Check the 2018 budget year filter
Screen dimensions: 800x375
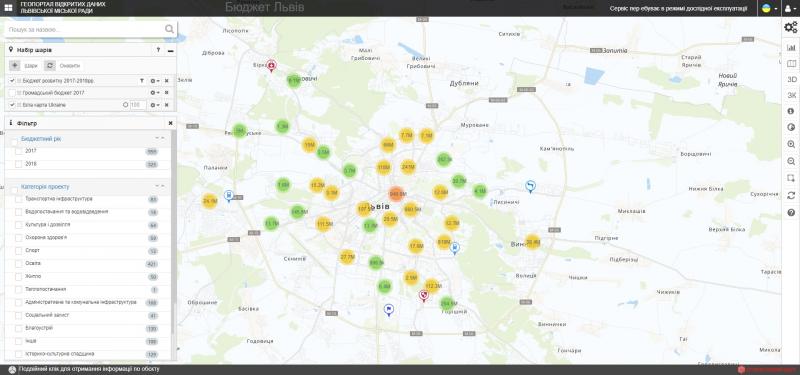tap(18, 164)
